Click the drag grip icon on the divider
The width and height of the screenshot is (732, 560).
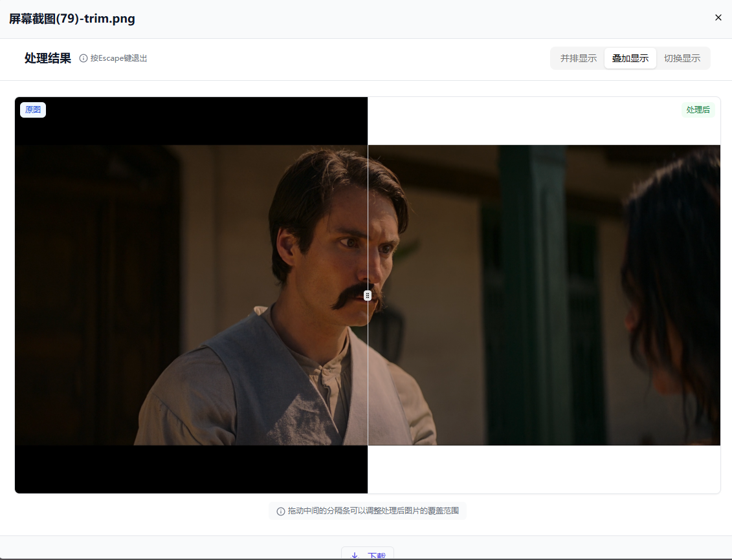[368, 296]
